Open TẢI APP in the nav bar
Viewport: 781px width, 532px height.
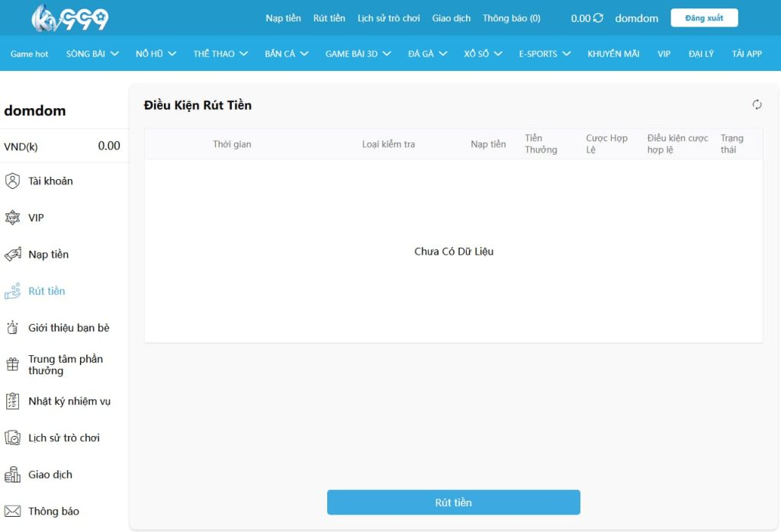click(747, 54)
